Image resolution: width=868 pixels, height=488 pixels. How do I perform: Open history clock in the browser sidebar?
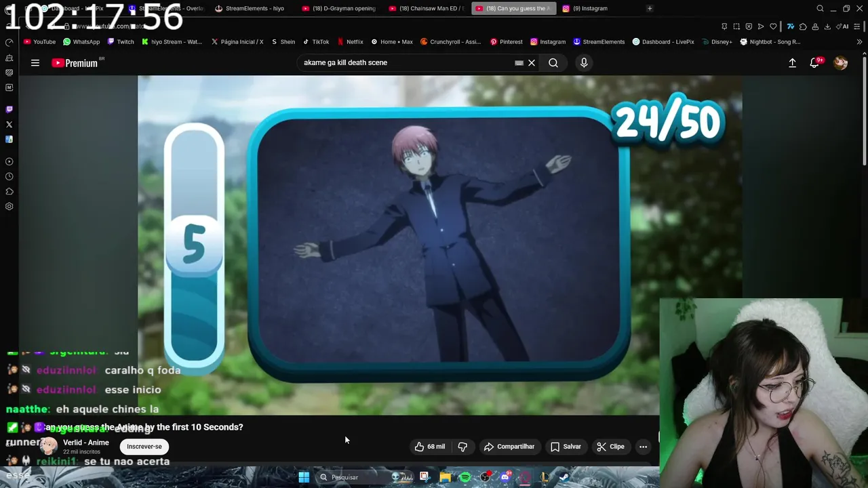tap(9, 176)
